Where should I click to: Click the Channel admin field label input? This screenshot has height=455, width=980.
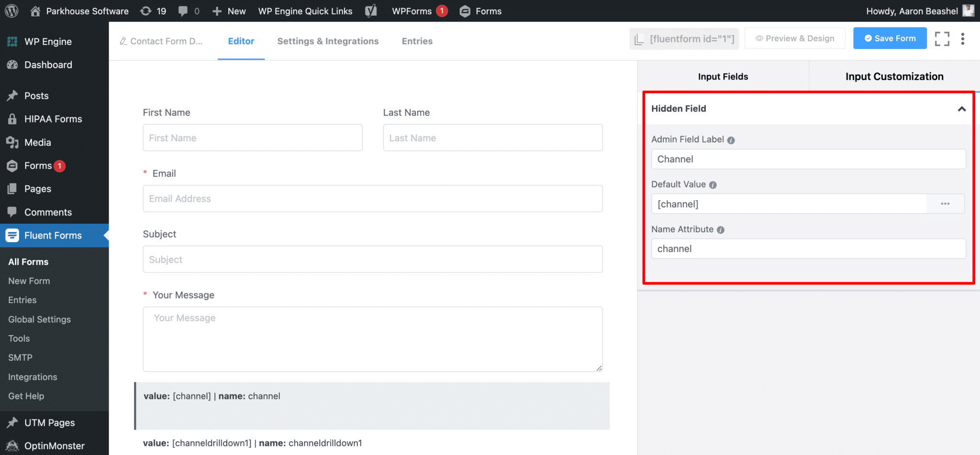(x=808, y=159)
